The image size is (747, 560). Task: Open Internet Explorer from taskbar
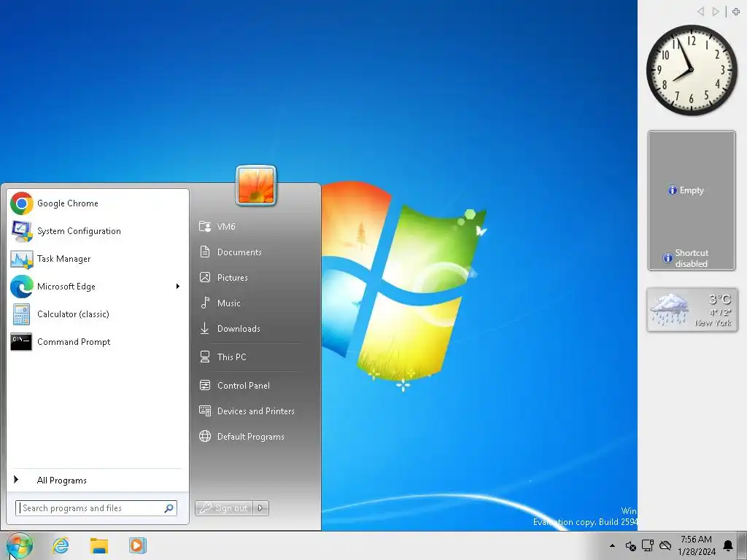click(61, 545)
